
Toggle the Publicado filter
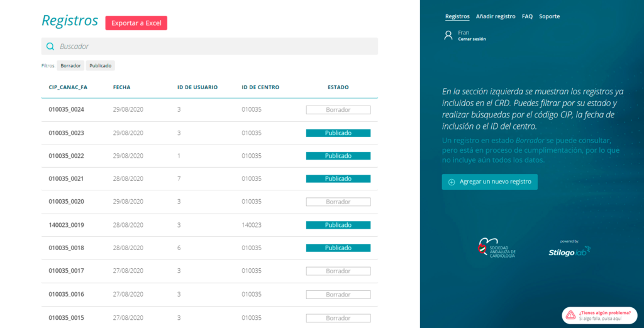coord(101,65)
